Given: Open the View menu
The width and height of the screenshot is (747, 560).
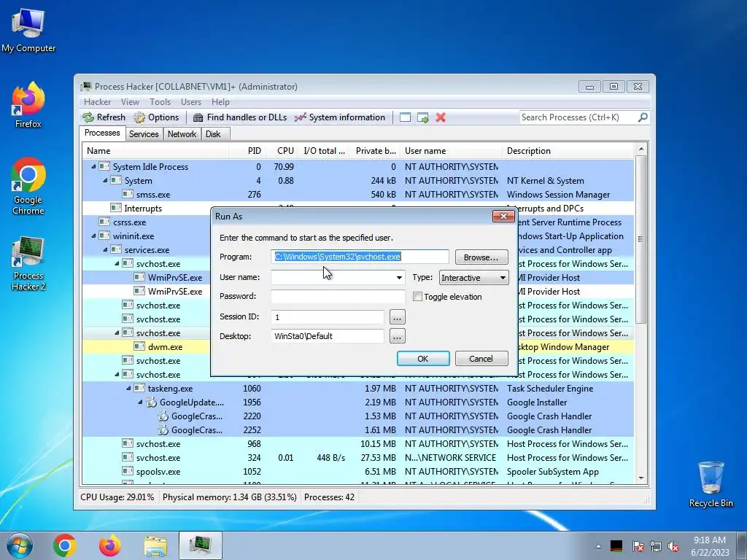Looking at the screenshot, I should (x=130, y=102).
